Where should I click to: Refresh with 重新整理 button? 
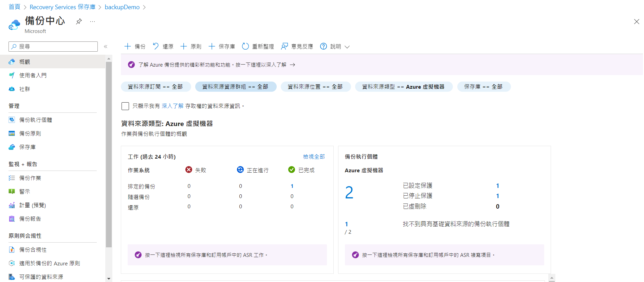click(258, 47)
